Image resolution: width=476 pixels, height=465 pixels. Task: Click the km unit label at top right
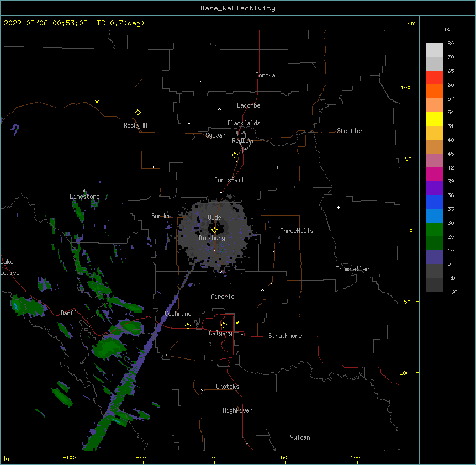pos(411,23)
